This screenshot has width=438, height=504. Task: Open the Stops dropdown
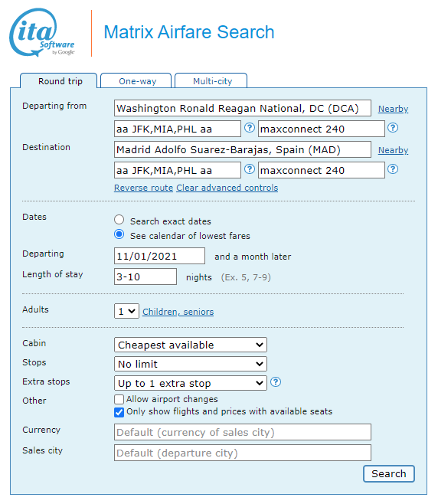(x=191, y=364)
